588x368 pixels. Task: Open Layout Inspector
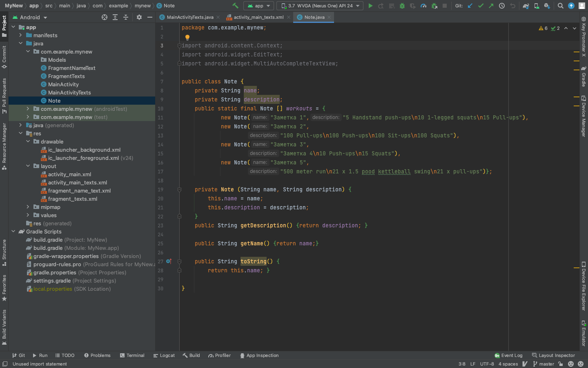click(553, 355)
